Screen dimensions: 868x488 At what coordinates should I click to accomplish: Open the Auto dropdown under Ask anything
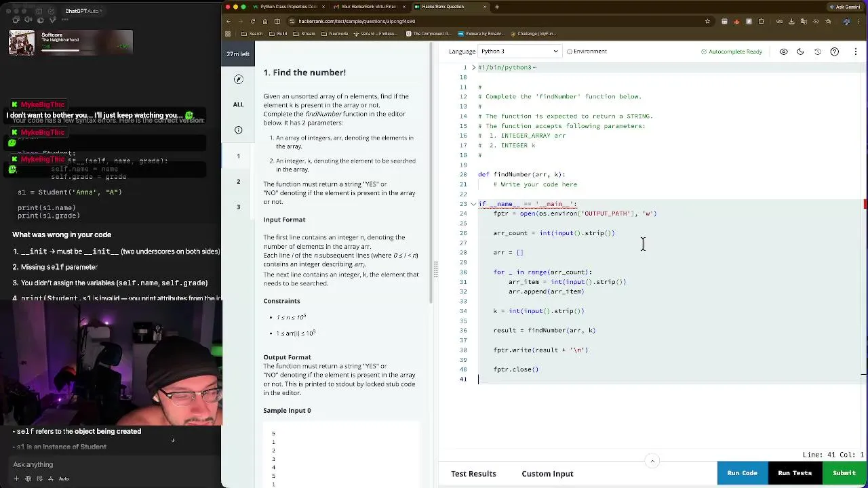pyautogui.click(x=63, y=479)
